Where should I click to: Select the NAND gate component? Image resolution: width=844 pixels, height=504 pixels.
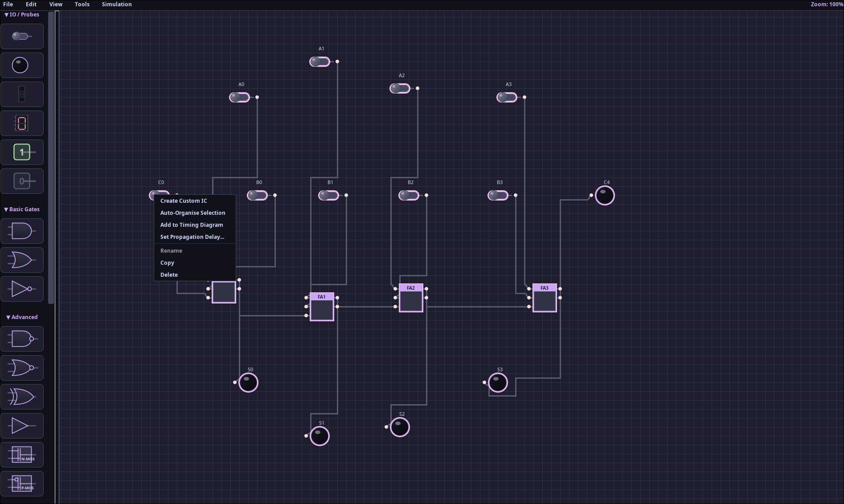tap(22, 339)
